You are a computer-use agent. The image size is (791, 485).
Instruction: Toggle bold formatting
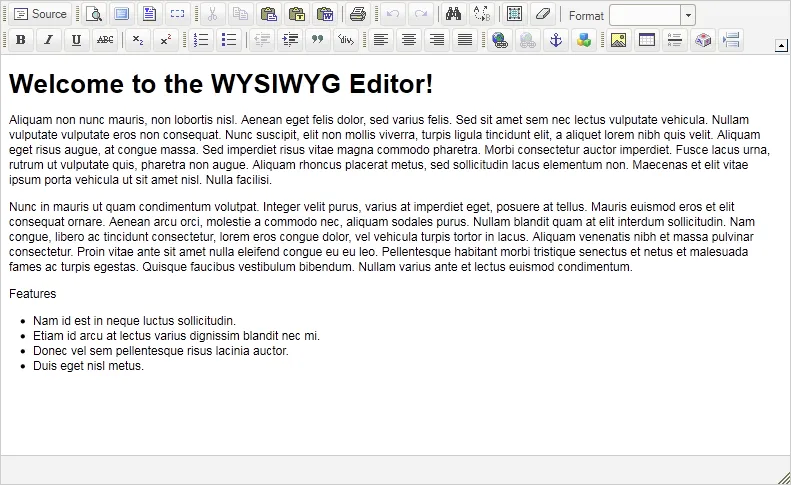point(20,40)
